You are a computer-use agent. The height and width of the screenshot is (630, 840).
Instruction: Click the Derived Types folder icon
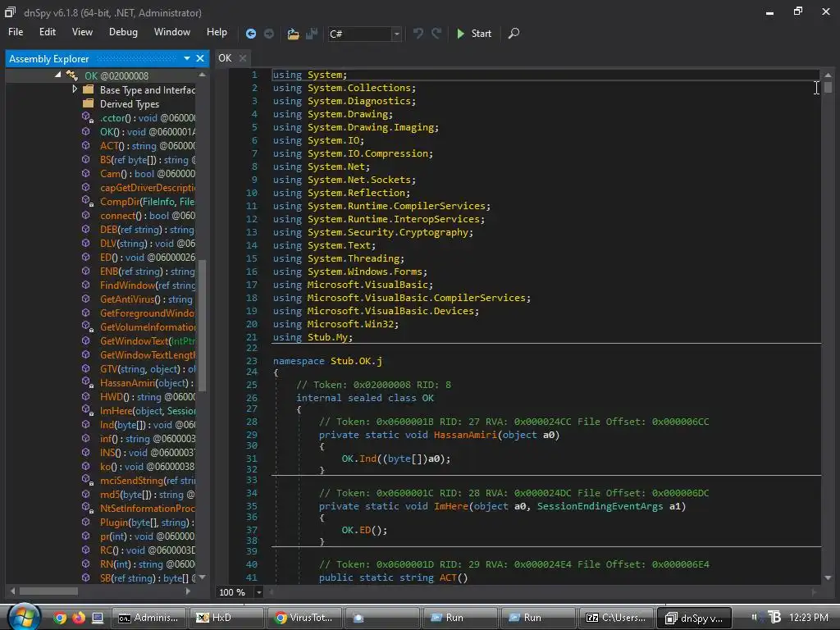tap(88, 104)
